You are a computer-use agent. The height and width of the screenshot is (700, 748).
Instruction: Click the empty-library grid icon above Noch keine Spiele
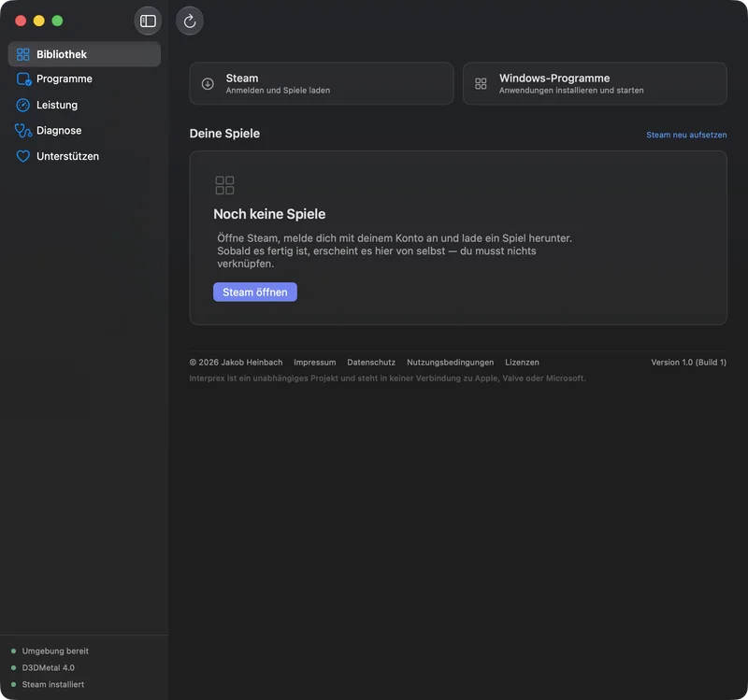(x=224, y=185)
